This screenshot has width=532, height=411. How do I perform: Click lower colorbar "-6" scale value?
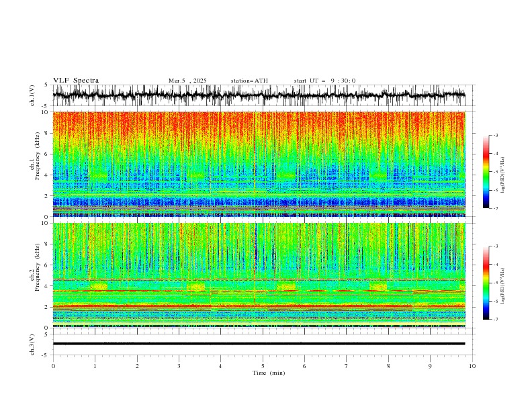(496, 301)
